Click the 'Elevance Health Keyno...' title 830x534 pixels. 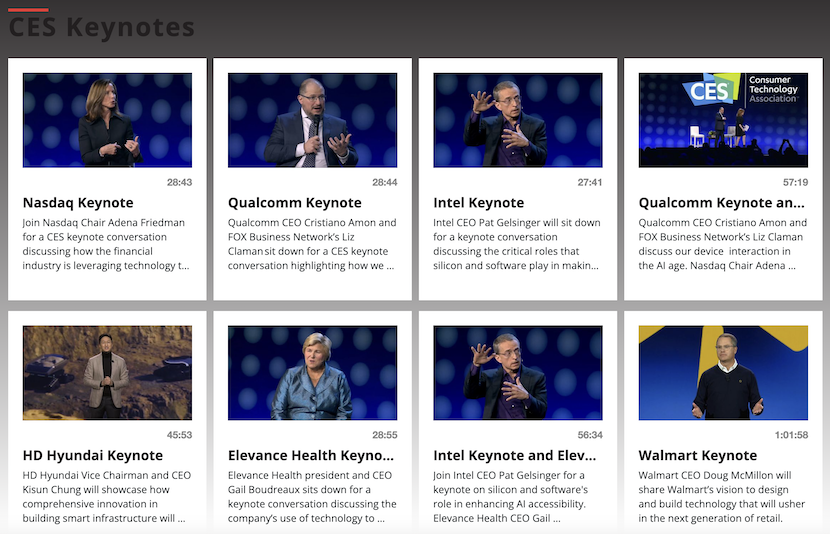coord(310,456)
